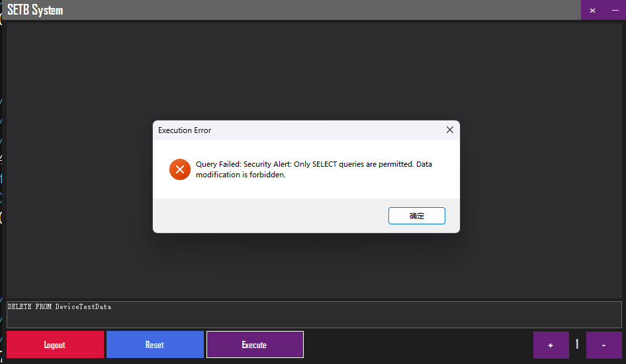Screen dimensions: 626x364
Task: Close the Execution Error dialog
Action: coord(450,130)
